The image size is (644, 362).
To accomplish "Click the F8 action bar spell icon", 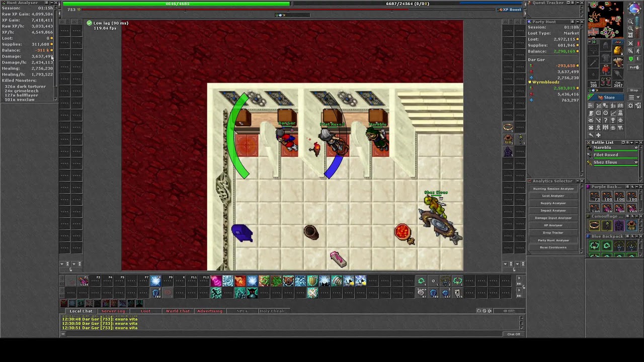I will coord(155,281).
